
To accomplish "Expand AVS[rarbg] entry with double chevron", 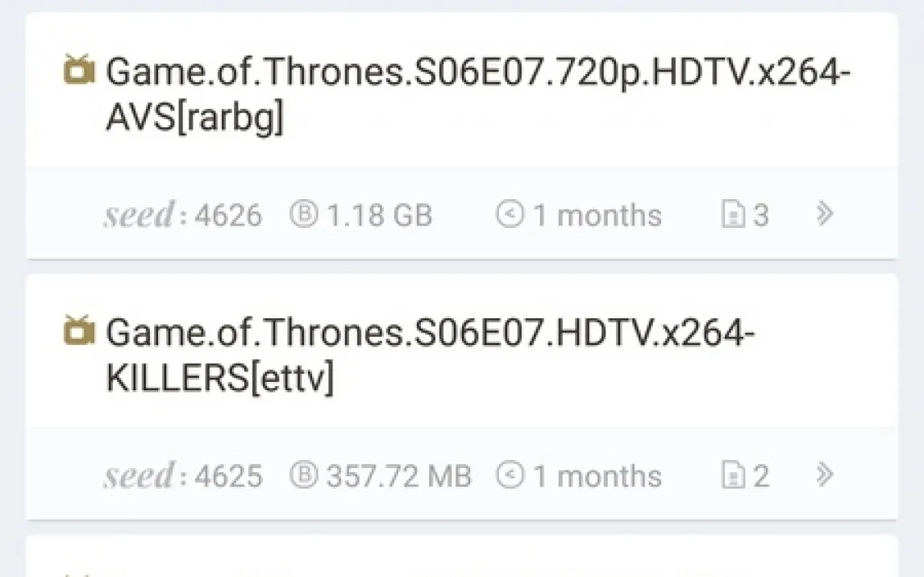I will point(823,214).
